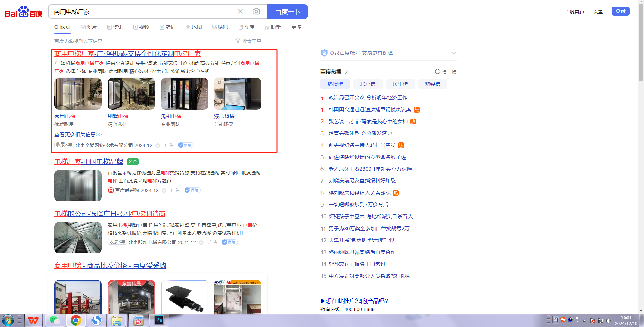Click the camera image search icon
This screenshot has height=327, width=644.
[x=256, y=12]
